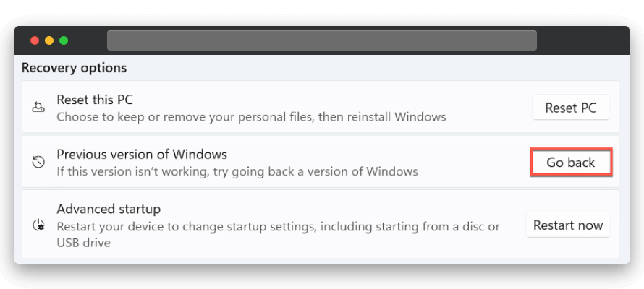
Task: Click title bar gap between green button and address bar
Action: pyautogui.click(x=88, y=40)
